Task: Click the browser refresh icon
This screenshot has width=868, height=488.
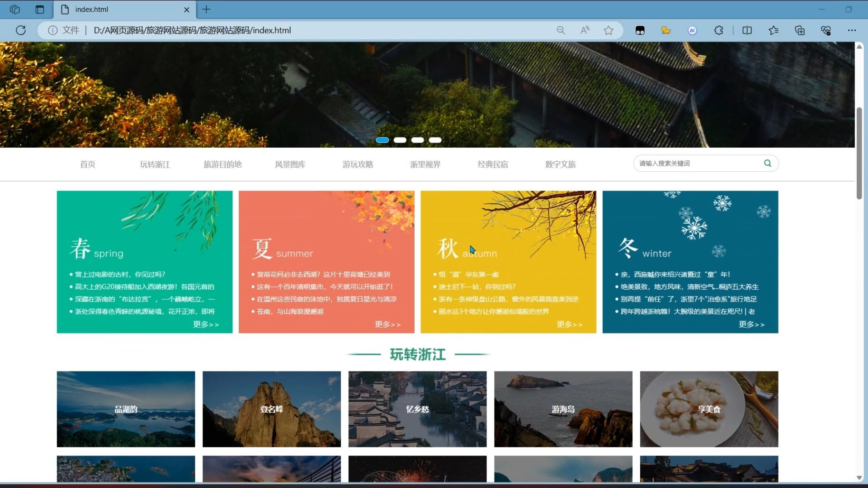Action: tap(21, 30)
